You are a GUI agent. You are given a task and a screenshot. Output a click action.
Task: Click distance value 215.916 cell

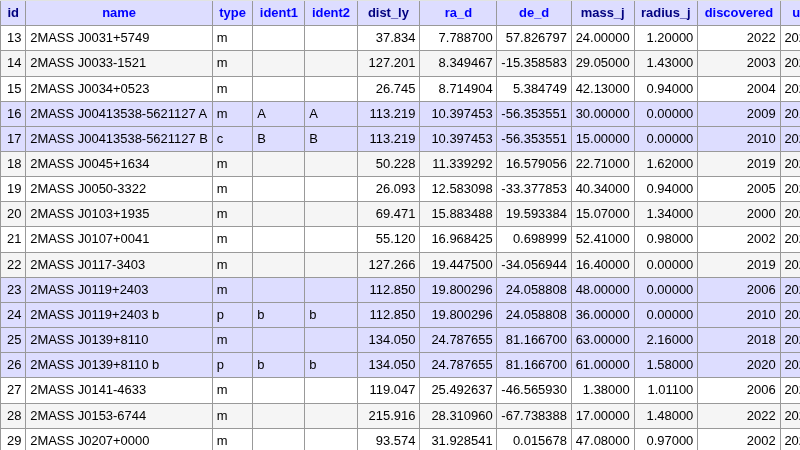click(388, 415)
